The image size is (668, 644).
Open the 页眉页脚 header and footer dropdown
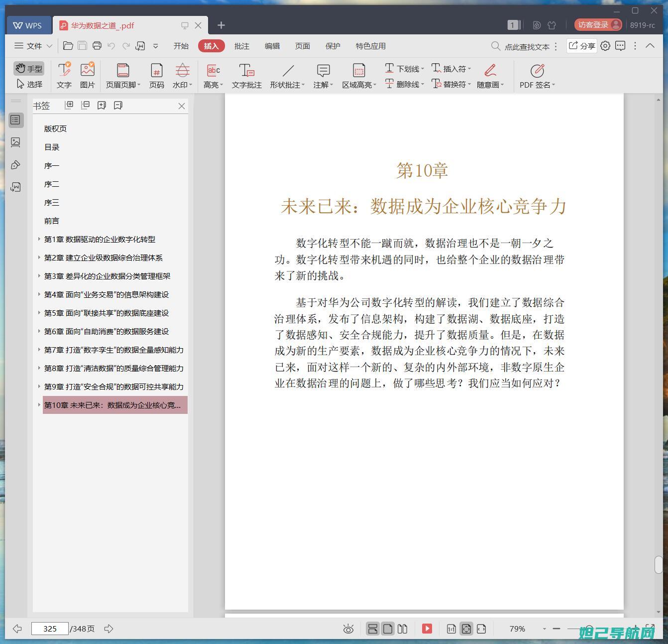(x=123, y=76)
